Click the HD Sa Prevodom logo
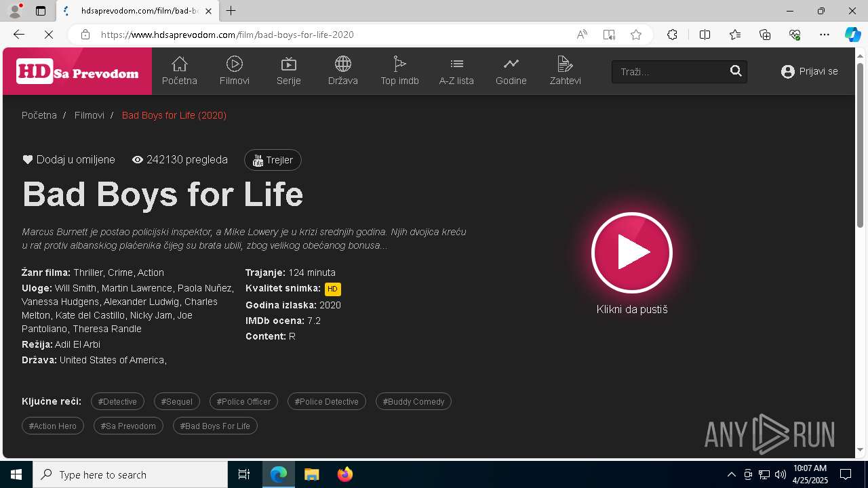The image size is (868, 488). point(77,71)
